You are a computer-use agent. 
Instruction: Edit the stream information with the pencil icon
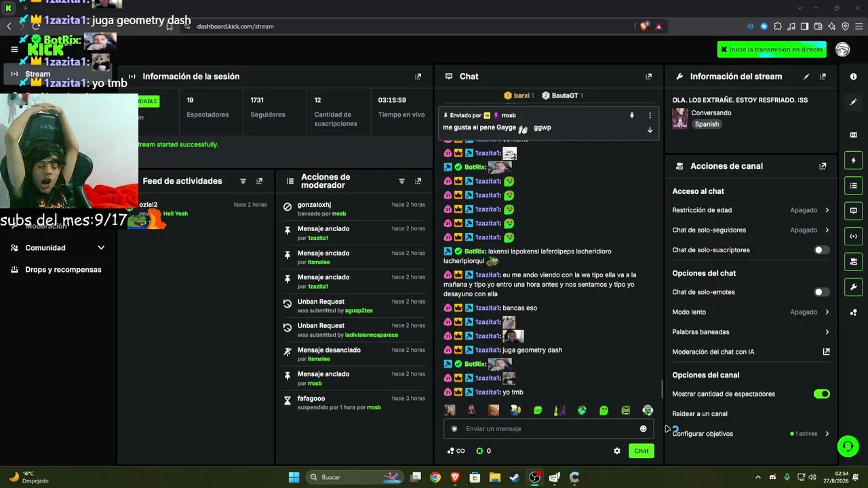806,77
